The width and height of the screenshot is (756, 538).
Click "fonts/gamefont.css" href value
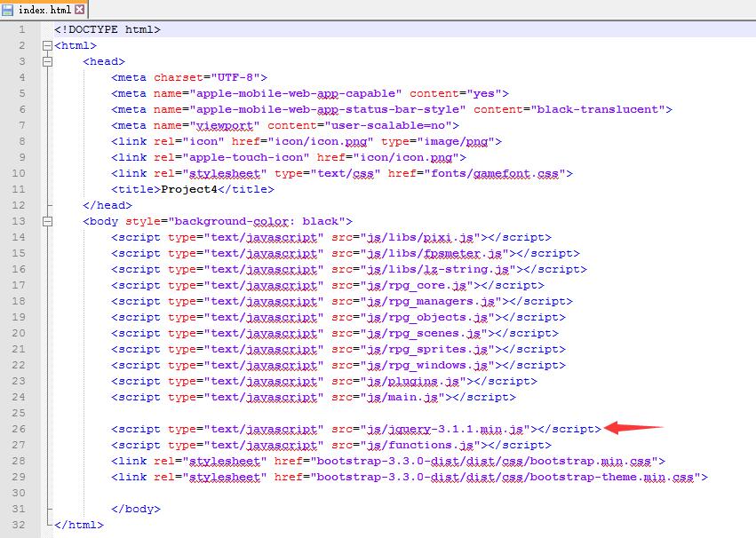click(495, 173)
